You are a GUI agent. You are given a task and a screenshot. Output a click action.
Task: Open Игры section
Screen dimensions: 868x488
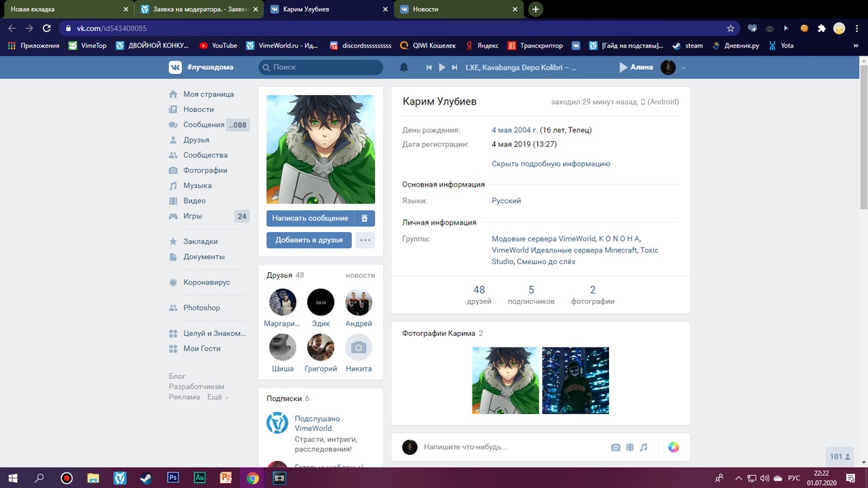pyautogui.click(x=193, y=216)
